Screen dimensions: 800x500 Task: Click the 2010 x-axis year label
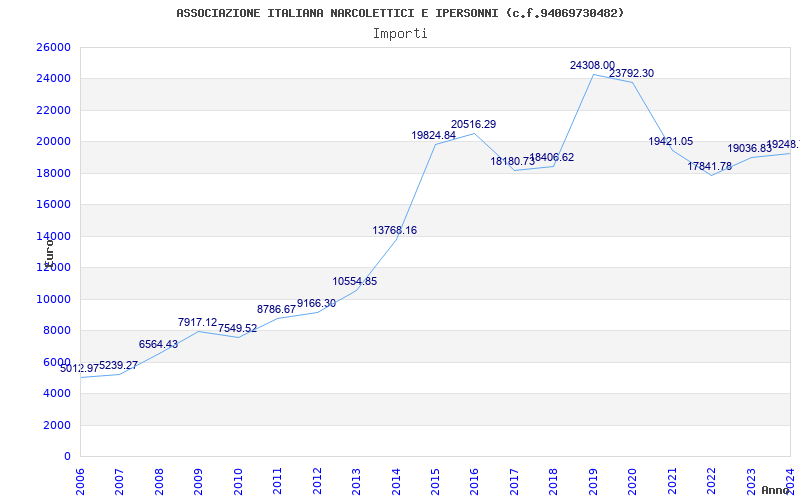[238, 482]
